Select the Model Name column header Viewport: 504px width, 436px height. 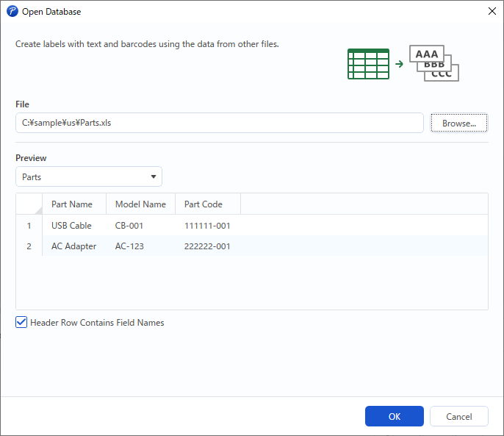pos(140,204)
